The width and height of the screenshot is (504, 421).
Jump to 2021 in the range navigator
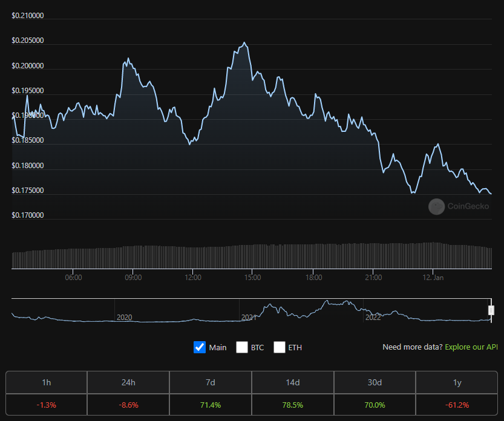[x=249, y=318]
